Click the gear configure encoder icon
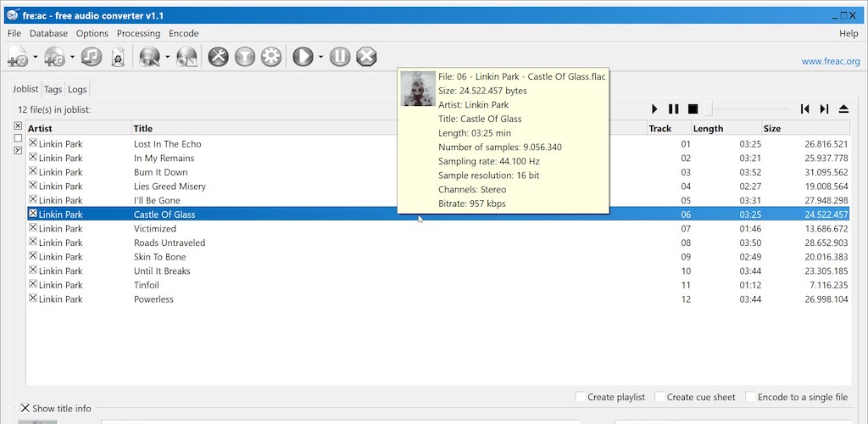The height and width of the screenshot is (424, 868). click(x=271, y=57)
